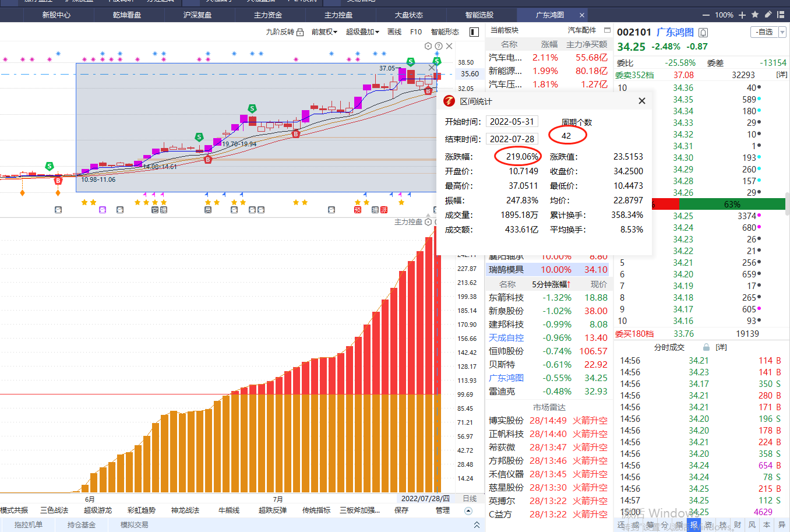The image size is (790, 532).
Task: Select the 彩虹趋势 indicator tab
Action: (142, 510)
